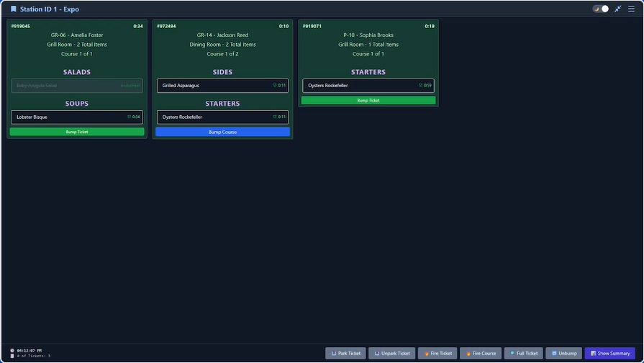
Task: Click the Fire Course button
Action: pyautogui.click(x=481, y=353)
